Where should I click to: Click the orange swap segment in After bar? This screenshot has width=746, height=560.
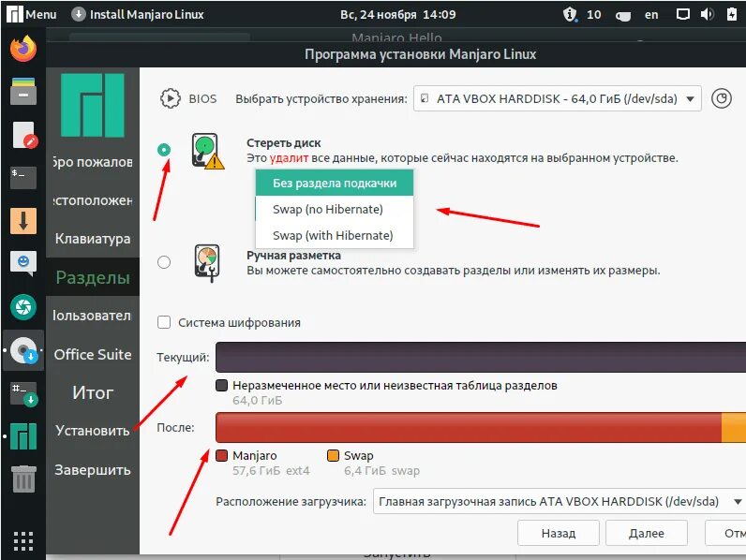[734, 427]
